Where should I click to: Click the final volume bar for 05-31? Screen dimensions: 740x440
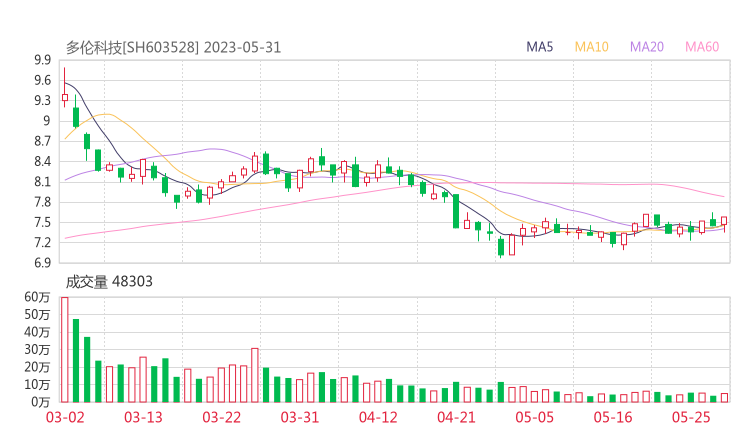coord(724,398)
